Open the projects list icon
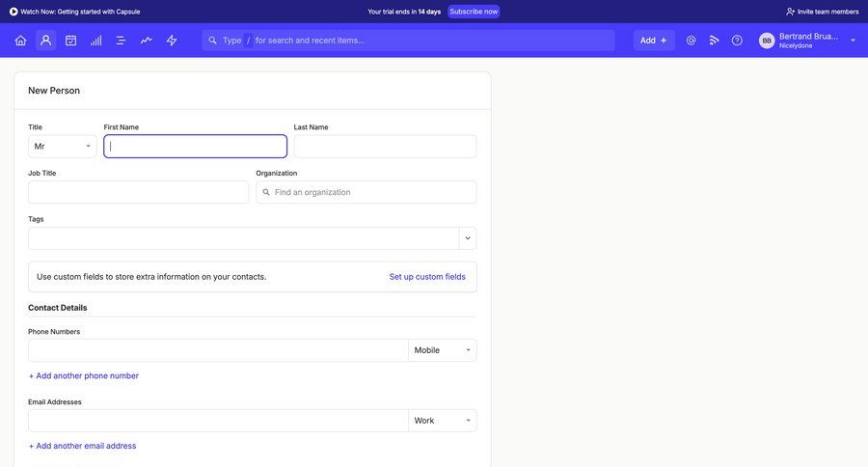868x467 pixels. tap(122, 41)
